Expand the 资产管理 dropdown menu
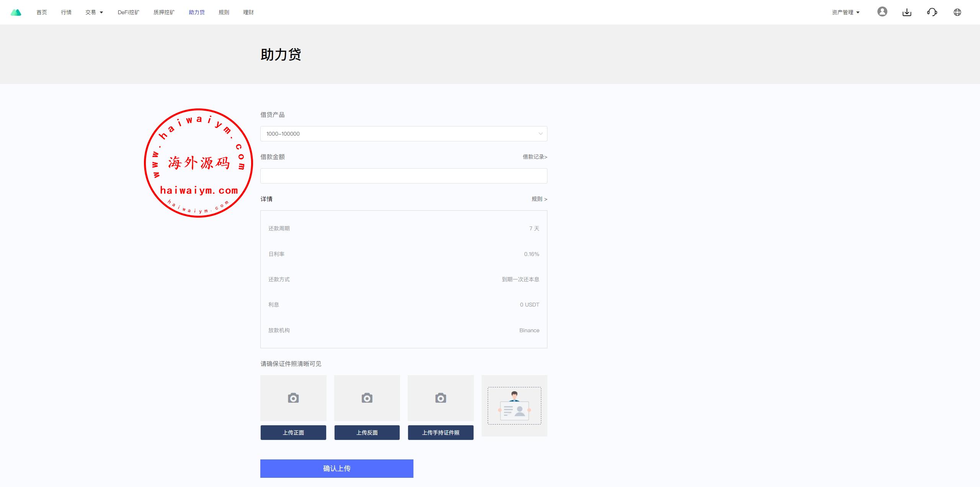Viewport: 980px width, 487px height. (845, 12)
